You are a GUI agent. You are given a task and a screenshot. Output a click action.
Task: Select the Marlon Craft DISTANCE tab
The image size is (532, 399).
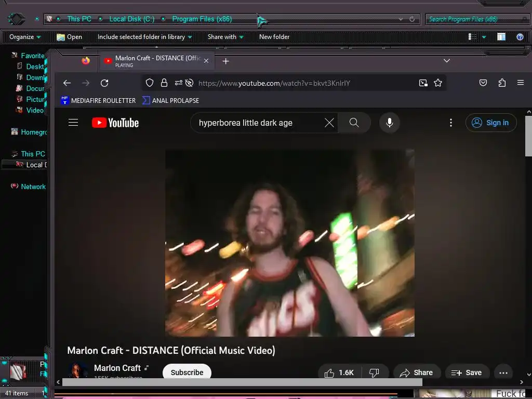click(157, 61)
